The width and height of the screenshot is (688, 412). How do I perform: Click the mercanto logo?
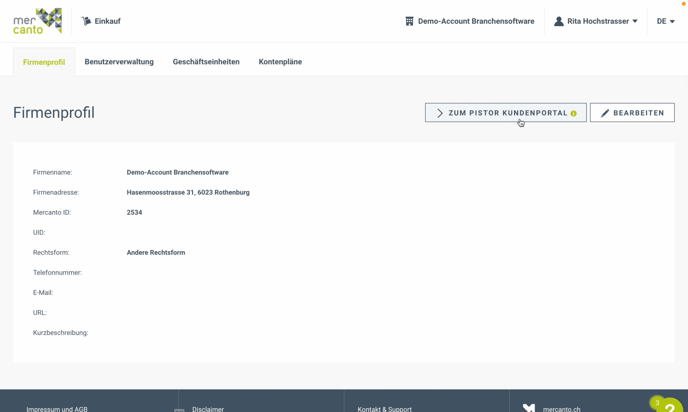pyautogui.click(x=38, y=21)
